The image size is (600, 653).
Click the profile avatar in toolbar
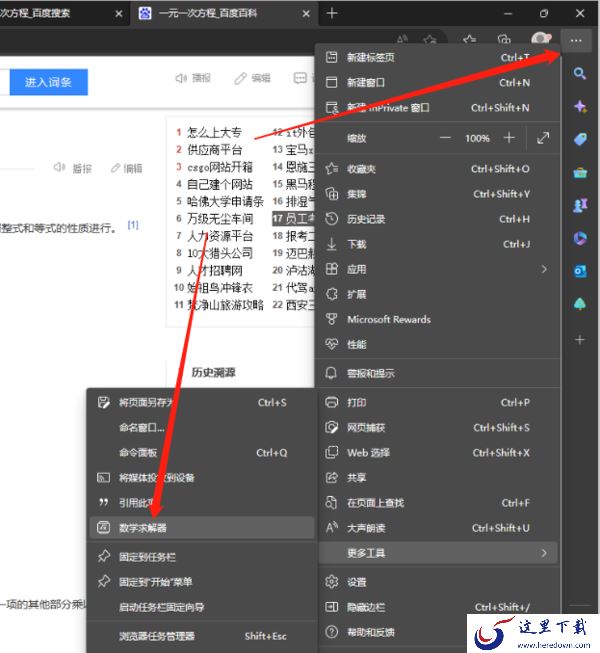click(540, 40)
